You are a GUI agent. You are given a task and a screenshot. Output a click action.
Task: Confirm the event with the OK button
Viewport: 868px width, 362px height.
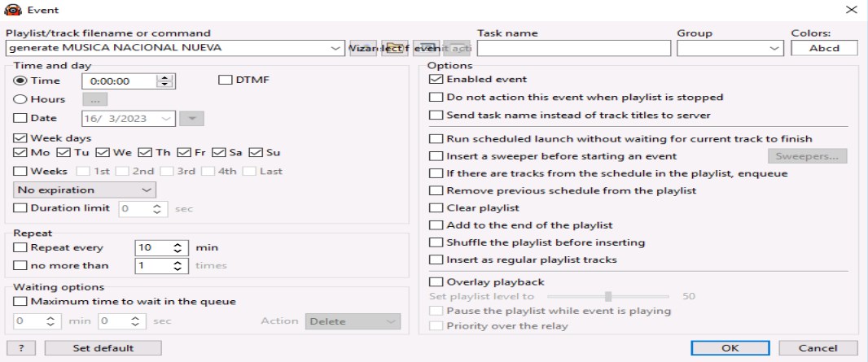point(729,348)
